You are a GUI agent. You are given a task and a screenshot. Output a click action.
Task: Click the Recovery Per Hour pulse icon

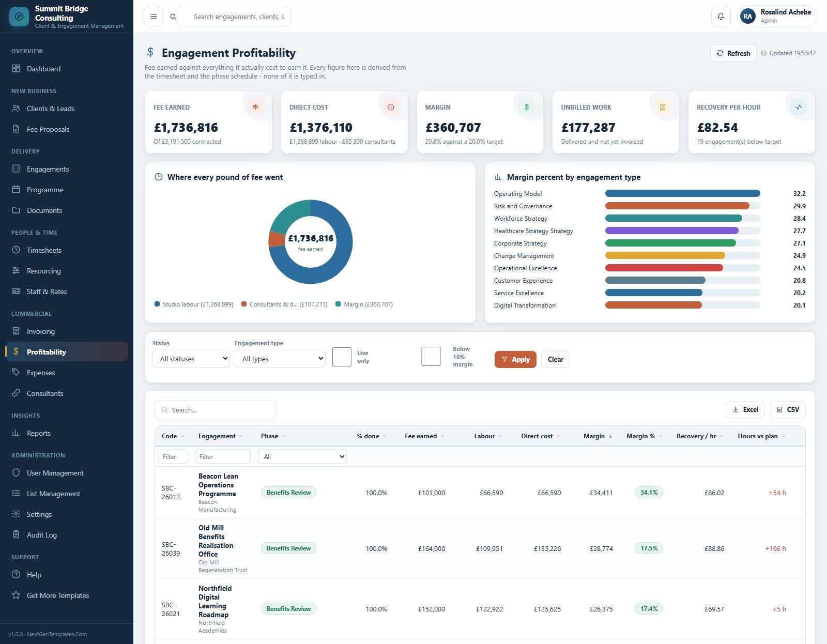point(799,107)
